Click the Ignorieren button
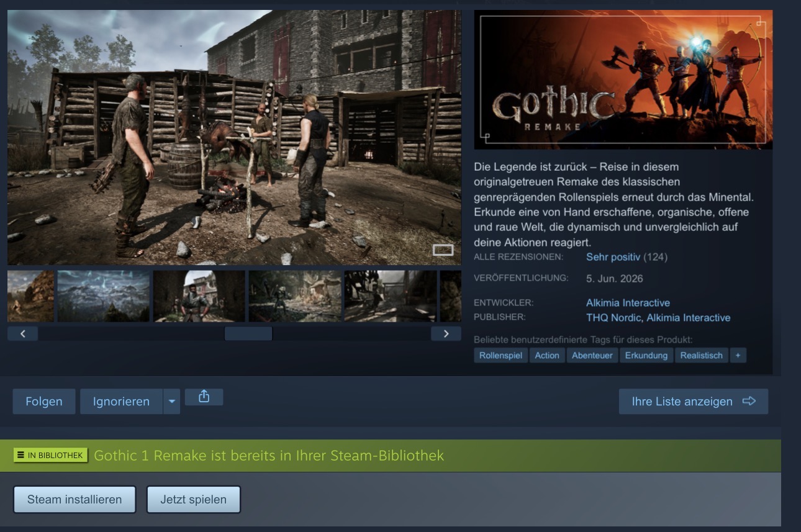 pos(121,402)
